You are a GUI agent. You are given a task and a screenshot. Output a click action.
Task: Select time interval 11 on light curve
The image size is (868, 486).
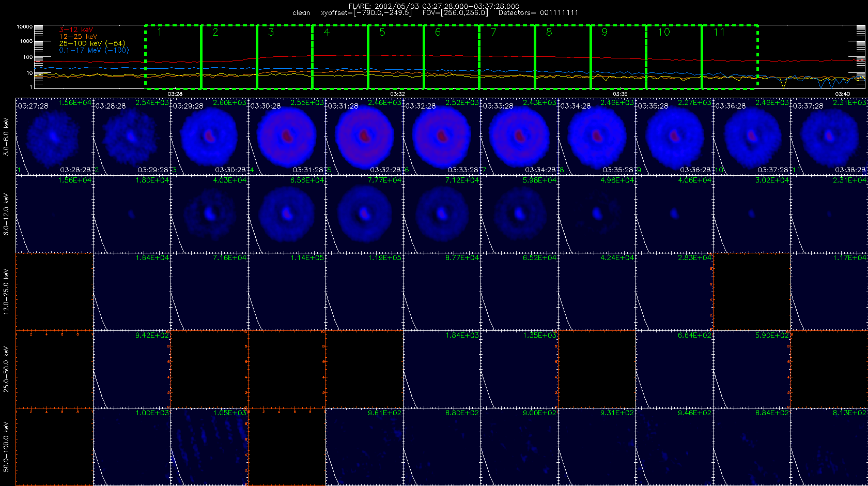point(730,57)
